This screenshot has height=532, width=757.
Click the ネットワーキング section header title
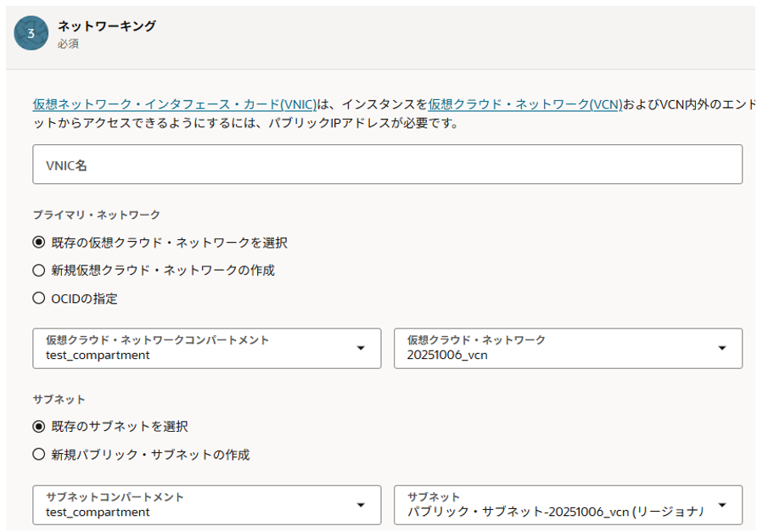(107, 26)
